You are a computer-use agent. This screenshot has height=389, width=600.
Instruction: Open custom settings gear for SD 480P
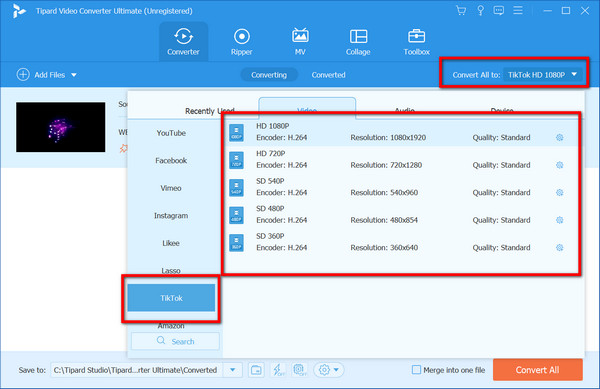[x=559, y=220]
